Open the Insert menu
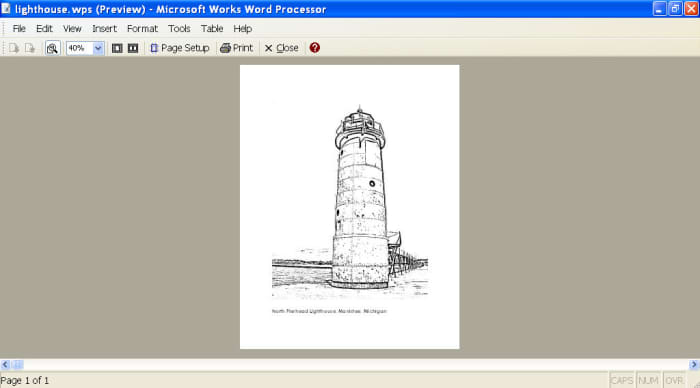The width and height of the screenshot is (700, 388). [x=104, y=29]
